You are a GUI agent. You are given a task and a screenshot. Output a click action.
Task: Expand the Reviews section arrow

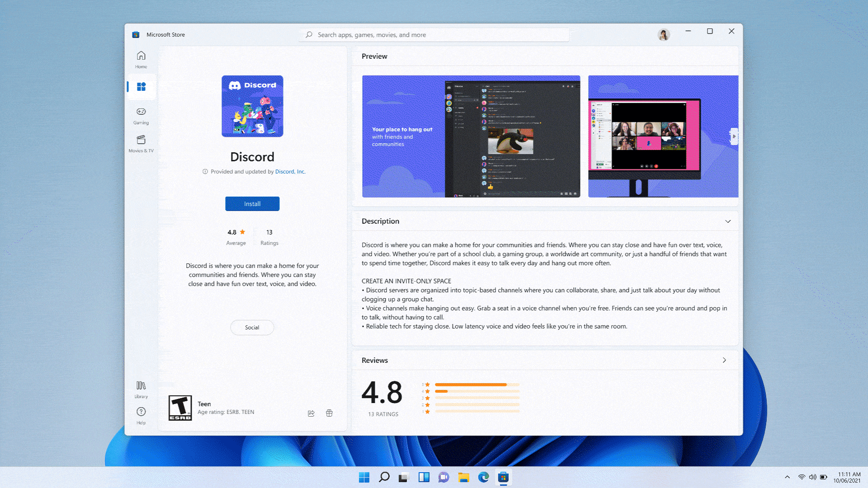click(x=724, y=360)
